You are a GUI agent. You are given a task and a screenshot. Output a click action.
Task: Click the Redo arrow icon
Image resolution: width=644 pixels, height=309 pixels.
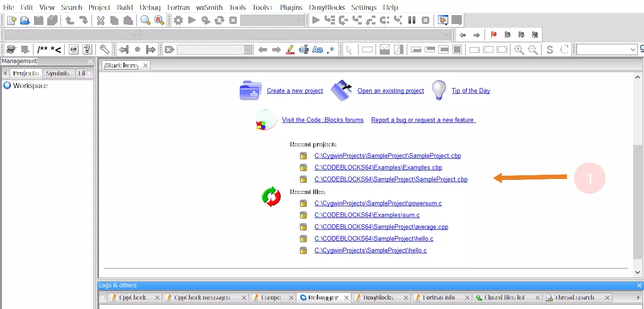tap(83, 20)
